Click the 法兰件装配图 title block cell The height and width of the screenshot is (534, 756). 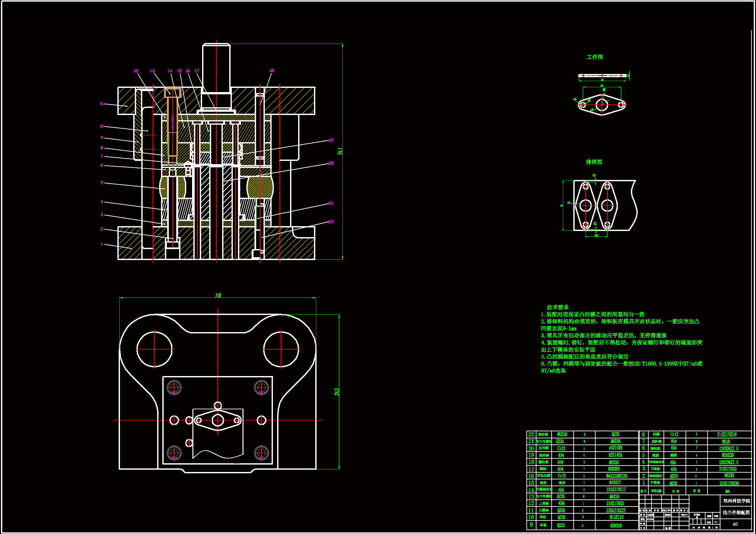pos(736,512)
